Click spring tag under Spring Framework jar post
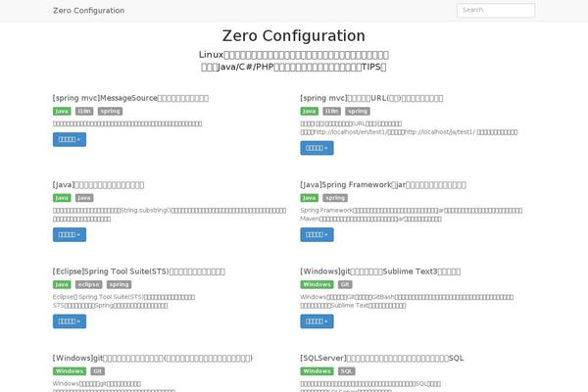 tap(335, 198)
